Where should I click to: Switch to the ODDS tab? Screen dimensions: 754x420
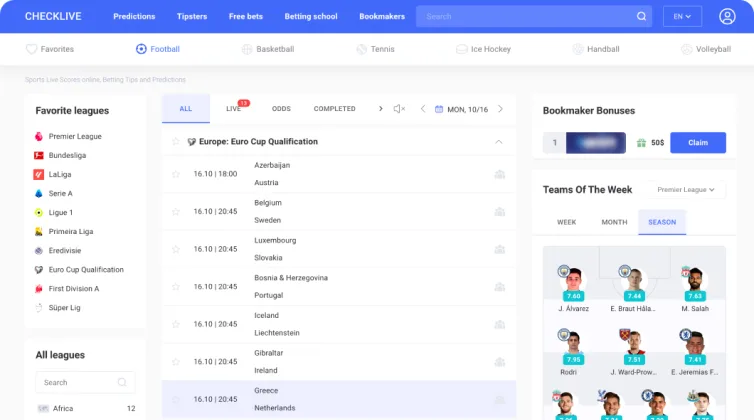[281, 109]
